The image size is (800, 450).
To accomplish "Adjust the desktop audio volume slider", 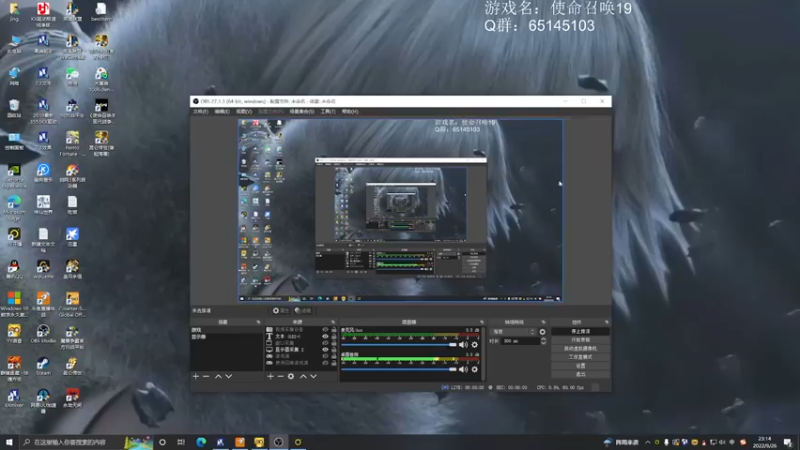I will 399,369.
